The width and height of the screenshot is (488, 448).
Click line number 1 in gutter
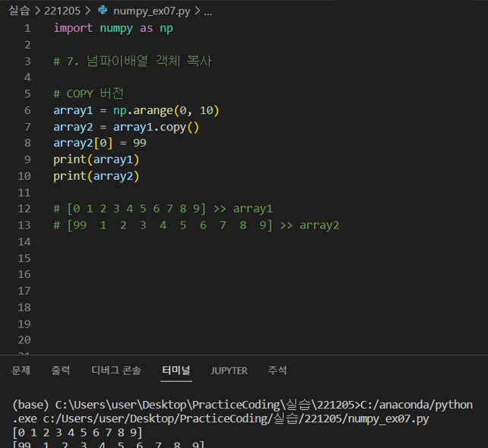coord(27,28)
